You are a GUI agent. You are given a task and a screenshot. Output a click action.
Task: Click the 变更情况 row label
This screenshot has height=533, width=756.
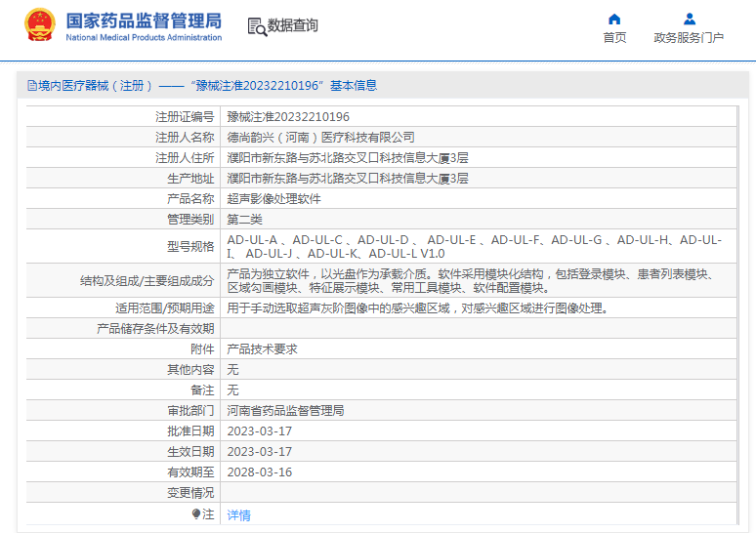[x=190, y=493]
